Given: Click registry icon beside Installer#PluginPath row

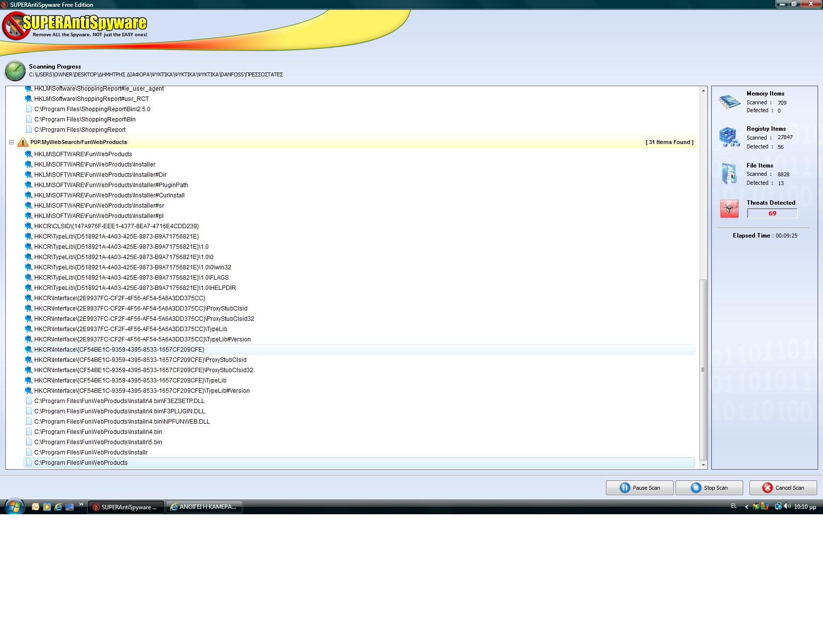Looking at the screenshot, I should click(28, 185).
